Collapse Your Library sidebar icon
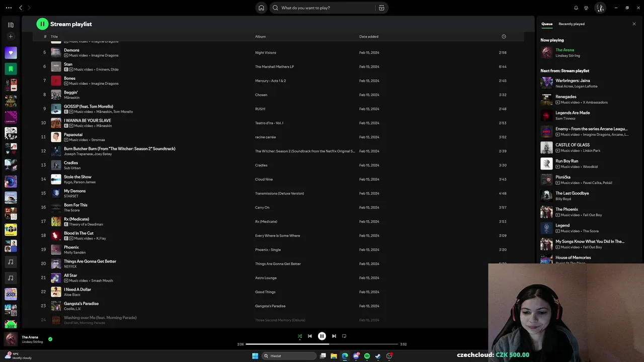The height and width of the screenshot is (362, 644). pyautogui.click(x=11, y=25)
